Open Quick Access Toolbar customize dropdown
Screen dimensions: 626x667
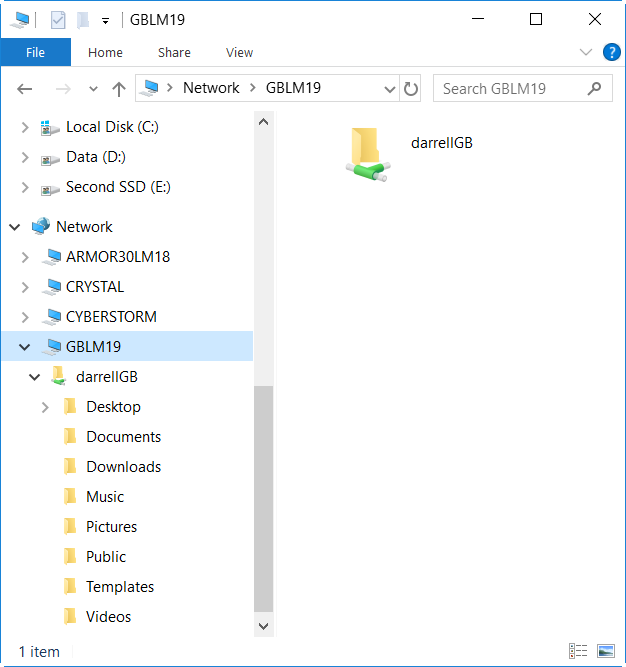(105, 20)
